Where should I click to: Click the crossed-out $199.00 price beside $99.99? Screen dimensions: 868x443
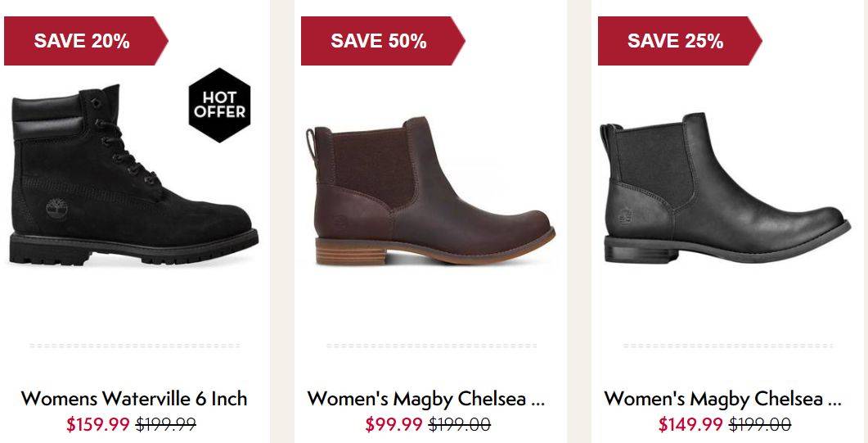(x=460, y=424)
